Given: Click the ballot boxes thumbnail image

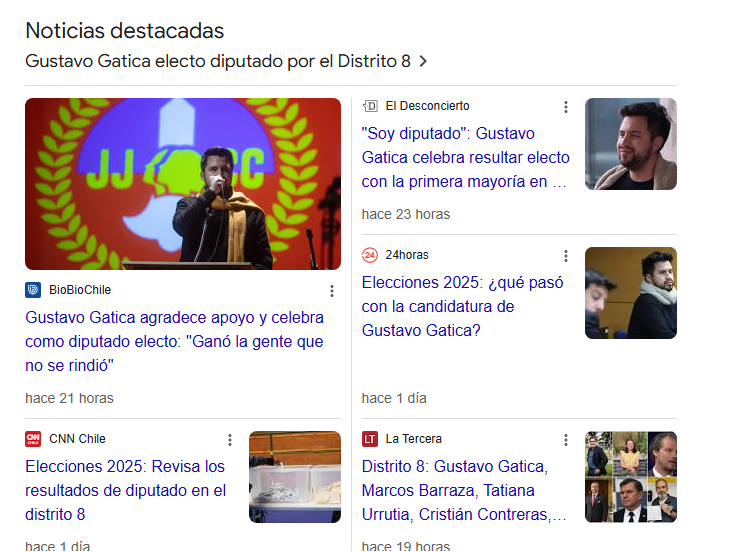Looking at the screenshot, I should tap(295, 477).
